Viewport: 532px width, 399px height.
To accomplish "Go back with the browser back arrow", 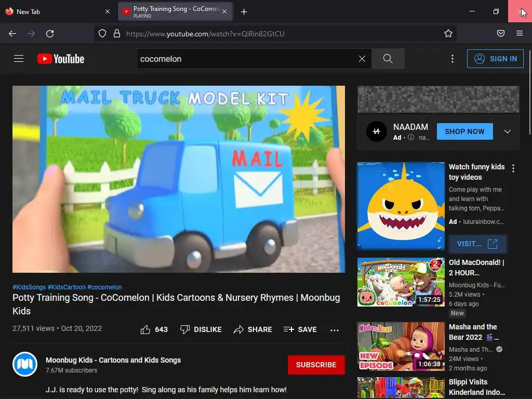I will pyautogui.click(x=12, y=34).
